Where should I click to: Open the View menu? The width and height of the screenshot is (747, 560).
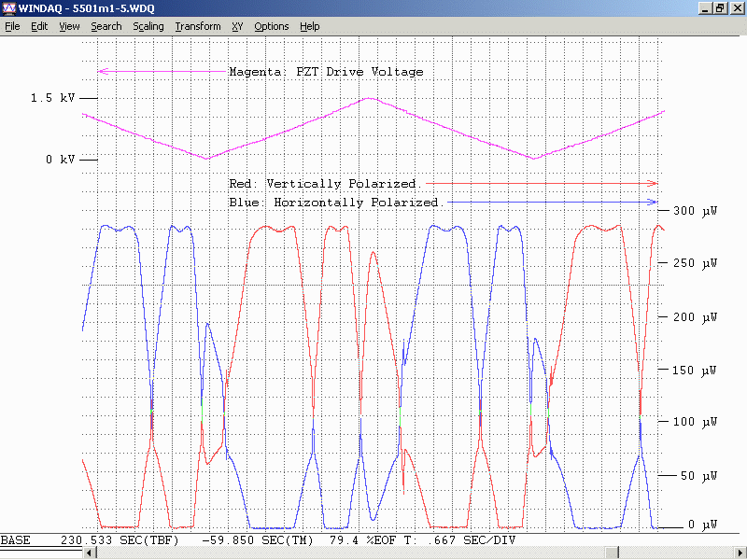69,26
